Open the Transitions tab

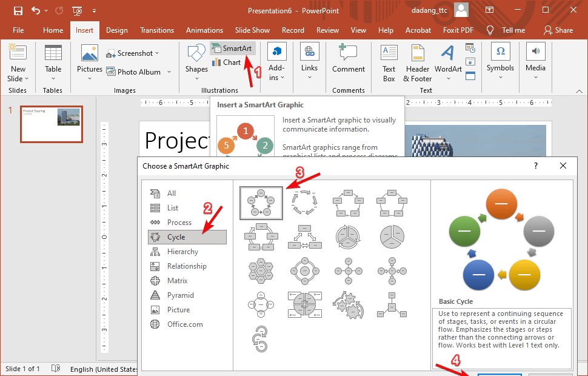[157, 30]
